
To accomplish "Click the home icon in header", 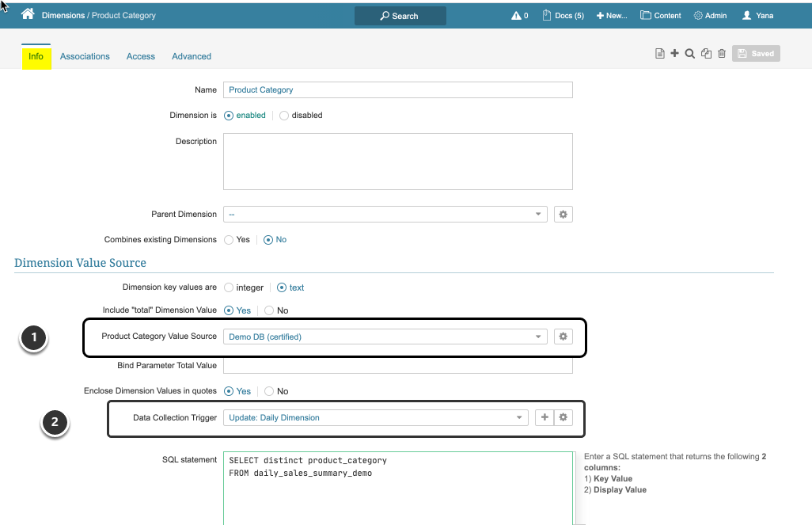I will coord(28,15).
